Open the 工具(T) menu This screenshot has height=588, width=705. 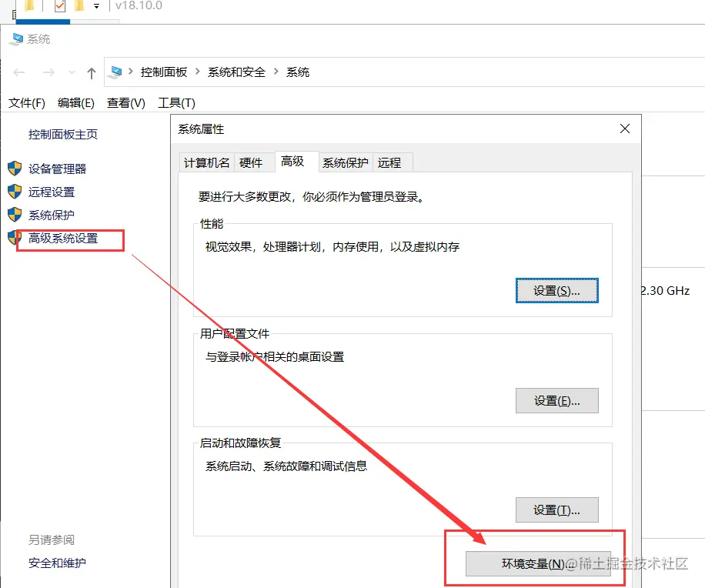pyautogui.click(x=176, y=103)
